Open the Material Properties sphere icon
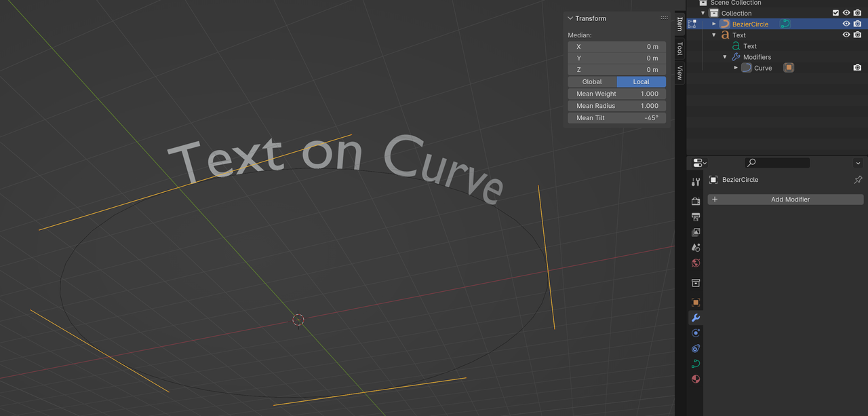 click(x=695, y=379)
